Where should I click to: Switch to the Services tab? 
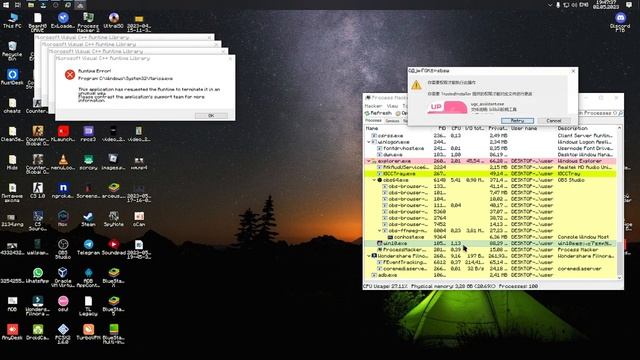392,121
